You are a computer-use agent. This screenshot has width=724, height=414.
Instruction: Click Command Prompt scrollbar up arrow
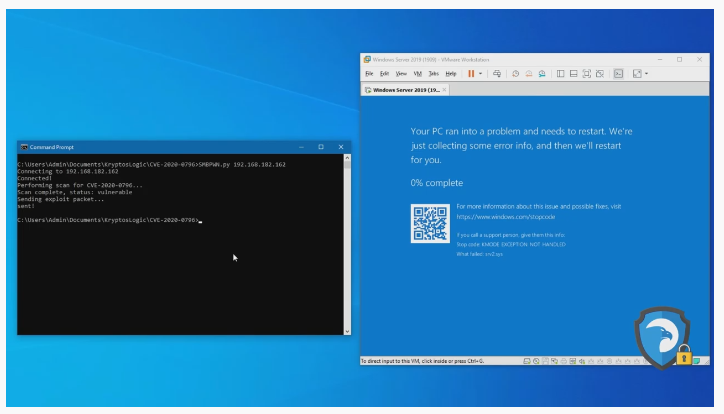coord(347,158)
